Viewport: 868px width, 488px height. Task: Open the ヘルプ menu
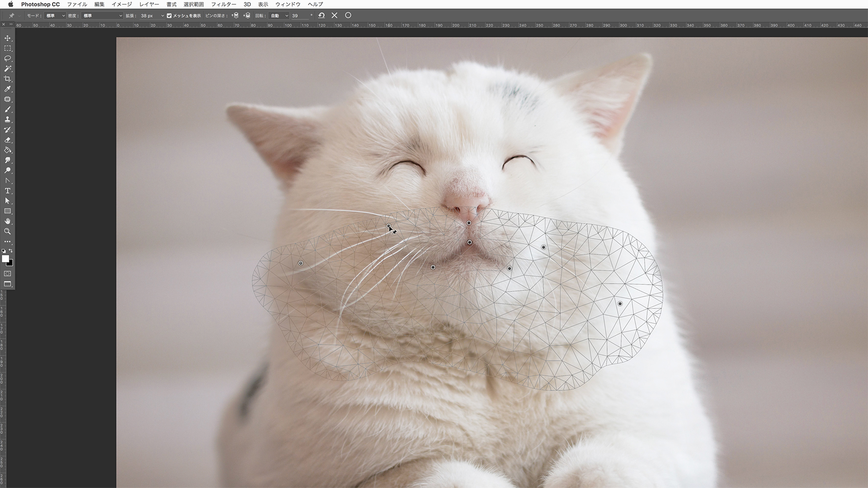tap(315, 4)
